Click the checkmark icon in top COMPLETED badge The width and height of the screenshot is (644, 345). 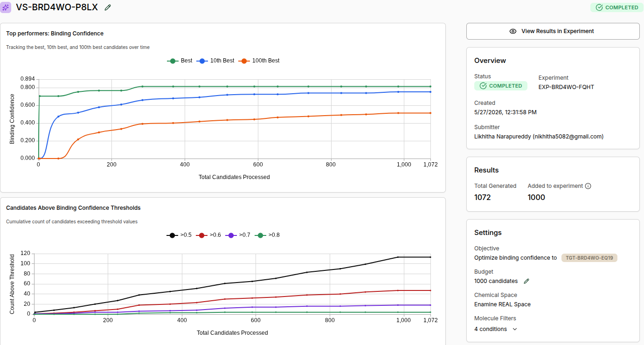click(x=599, y=7)
